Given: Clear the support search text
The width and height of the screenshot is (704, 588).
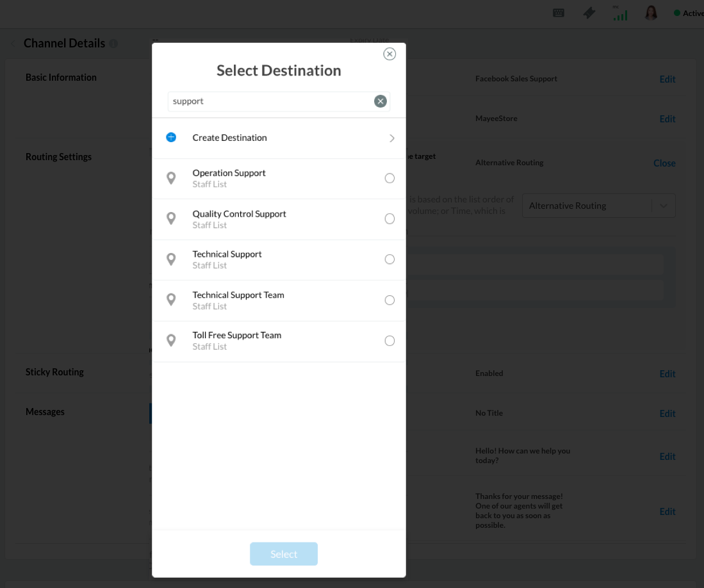Looking at the screenshot, I should coord(381,101).
